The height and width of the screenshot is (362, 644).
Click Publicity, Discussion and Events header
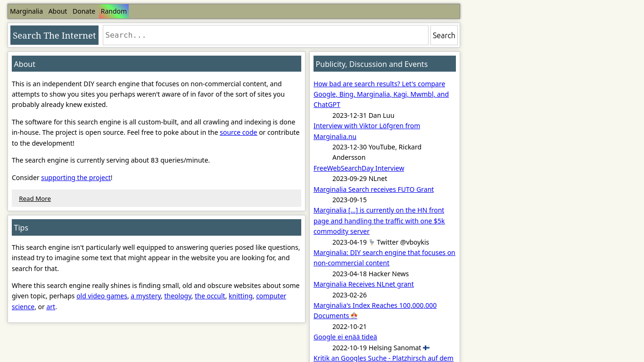(x=385, y=64)
